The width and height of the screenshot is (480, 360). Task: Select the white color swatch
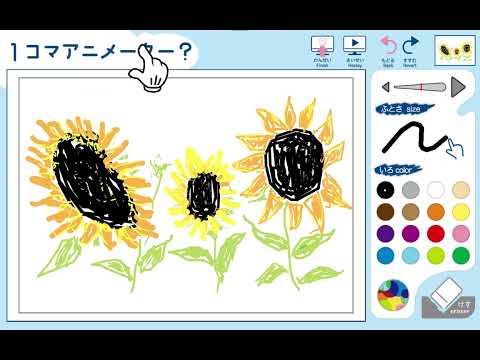tap(436, 190)
